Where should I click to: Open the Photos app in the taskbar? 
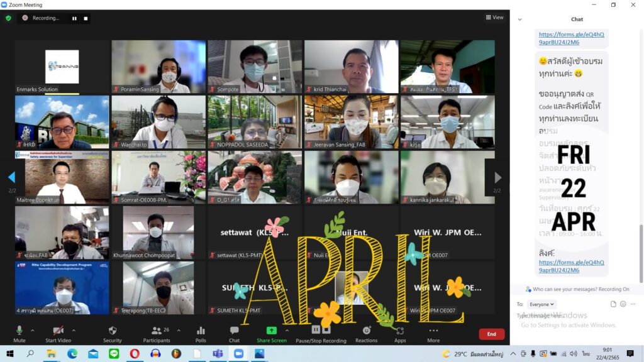click(x=260, y=353)
